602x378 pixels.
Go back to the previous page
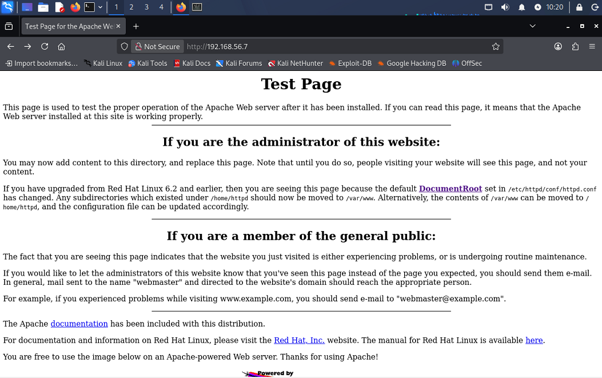pyautogui.click(x=10, y=46)
